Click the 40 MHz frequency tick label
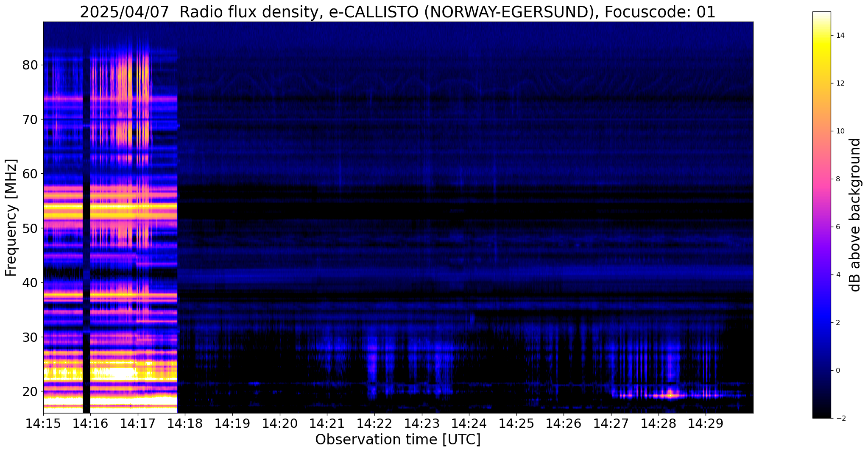Screen dimensions: 868x452 [30, 282]
